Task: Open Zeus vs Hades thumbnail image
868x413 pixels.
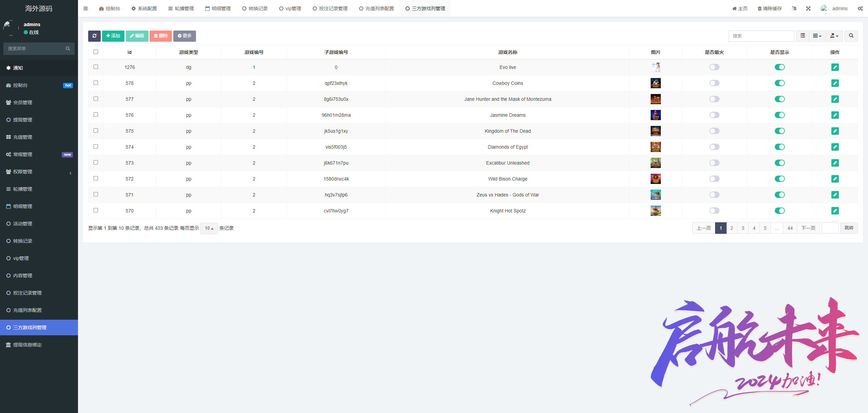Action: (x=655, y=195)
